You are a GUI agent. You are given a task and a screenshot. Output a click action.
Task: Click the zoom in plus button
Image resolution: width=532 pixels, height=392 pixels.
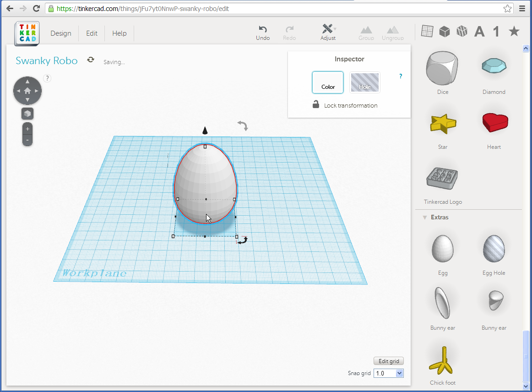27,129
